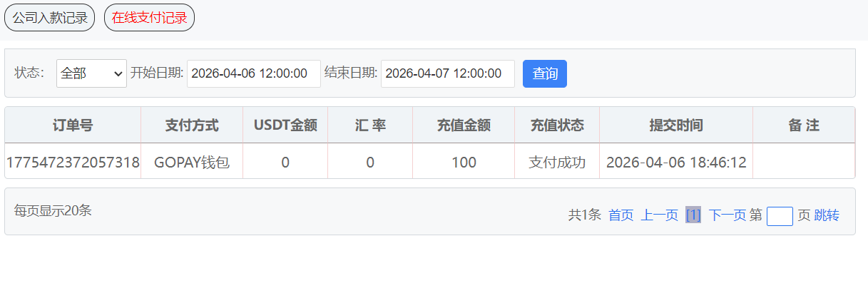
Task: Select the current page number [1]
Action: coord(693,215)
